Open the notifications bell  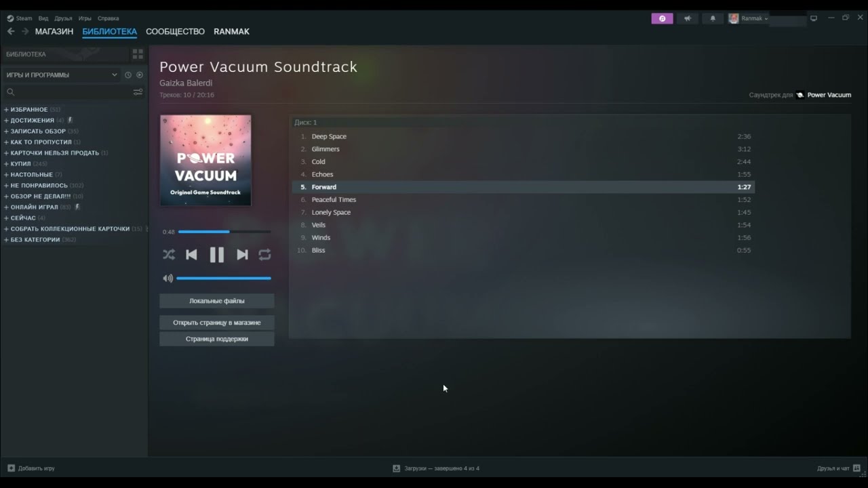click(713, 18)
